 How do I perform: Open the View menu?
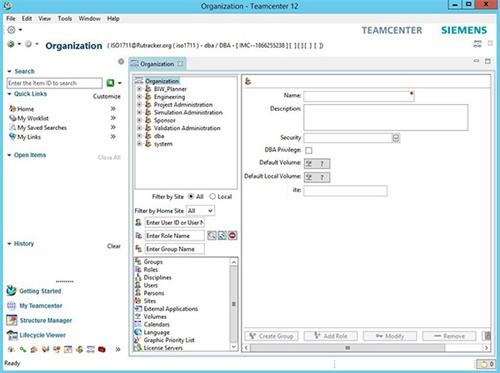[x=45, y=18]
